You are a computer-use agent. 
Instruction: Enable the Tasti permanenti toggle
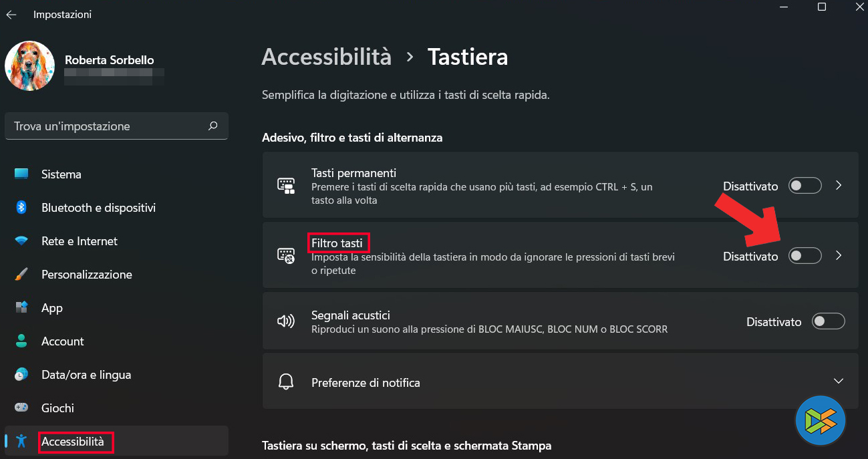[x=805, y=186]
